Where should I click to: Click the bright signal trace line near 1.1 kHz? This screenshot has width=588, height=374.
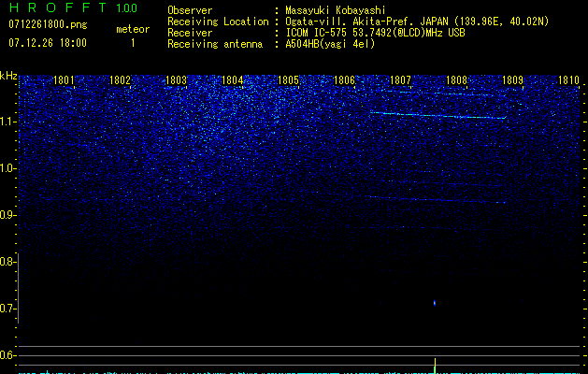click(x=438, y=116)
